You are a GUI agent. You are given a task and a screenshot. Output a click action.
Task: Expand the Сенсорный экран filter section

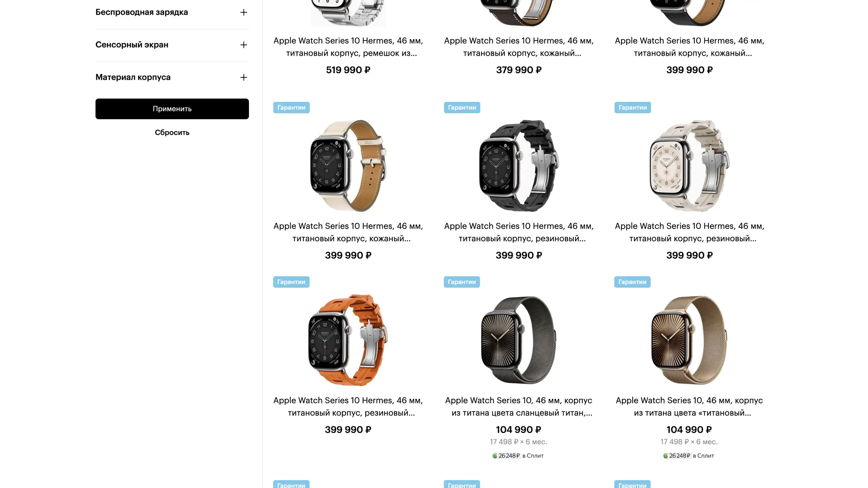pyautogui.click(x=172, y=45)
